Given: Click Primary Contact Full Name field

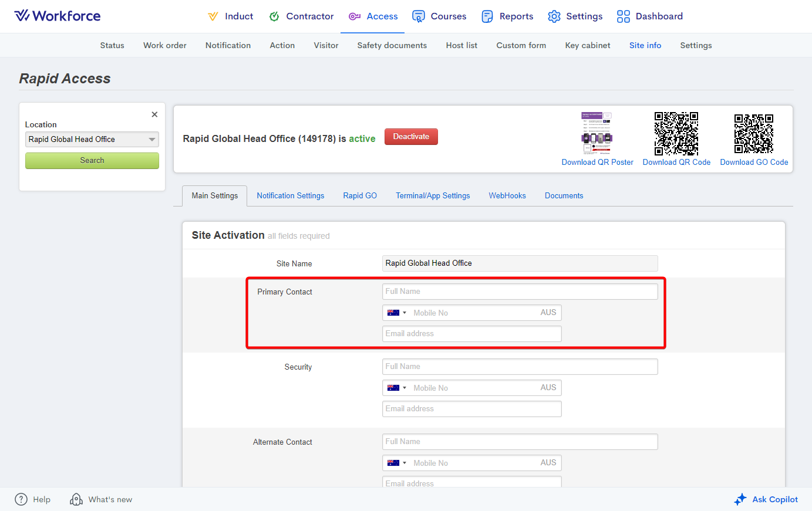Looking at the screenshot, I should 520,292.
